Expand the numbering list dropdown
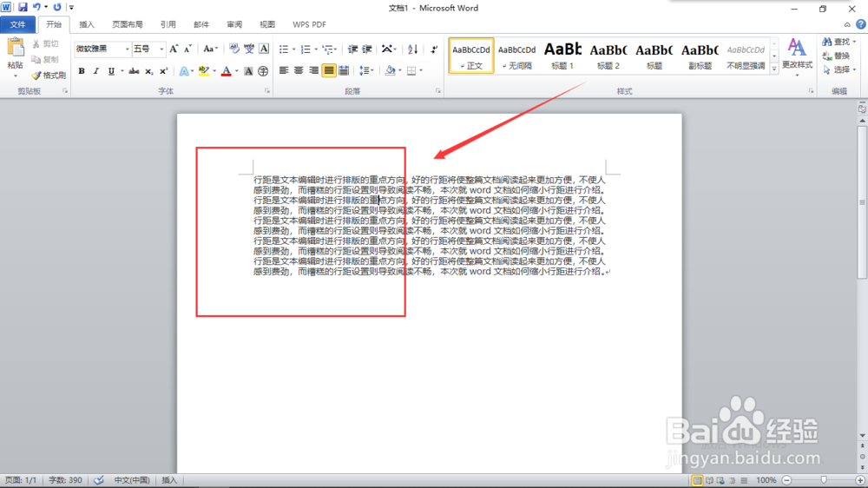Image resolution: width=868 pixels, height=488 pixels. pyautogui.click(x=316, y=49)
